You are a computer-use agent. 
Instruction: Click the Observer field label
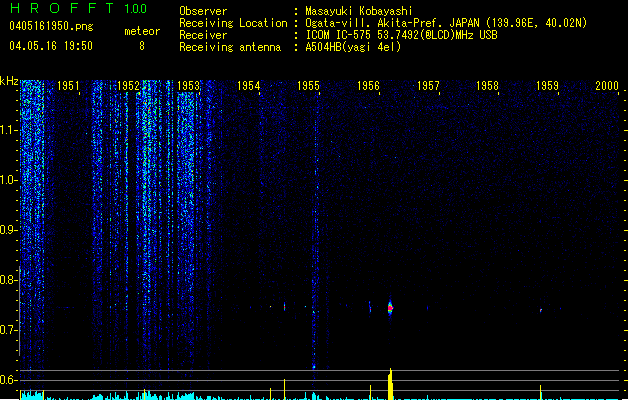point(203,11)
